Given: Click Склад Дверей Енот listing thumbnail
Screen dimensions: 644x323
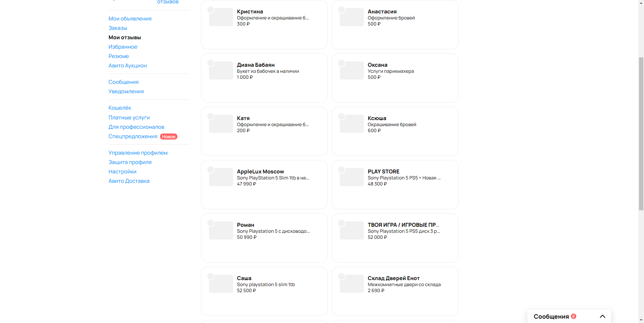Looking at the screenshot, I should point(352,284).
